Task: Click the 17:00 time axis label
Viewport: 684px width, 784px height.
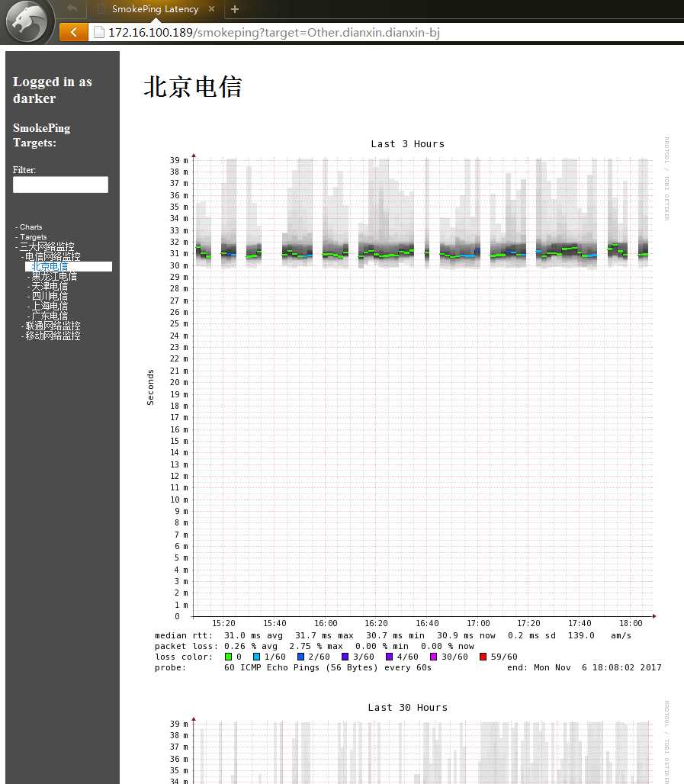Action: pyautogui.click(x=478, y=624)
